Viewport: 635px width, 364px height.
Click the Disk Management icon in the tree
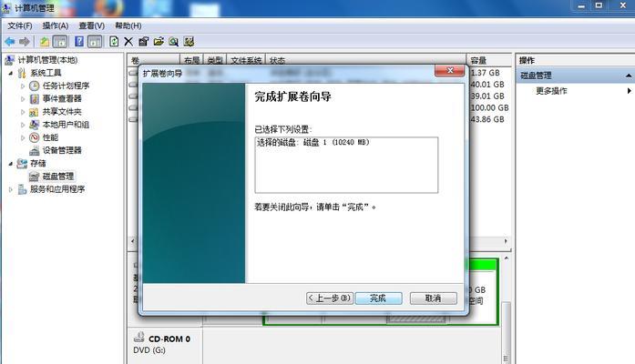35,177
